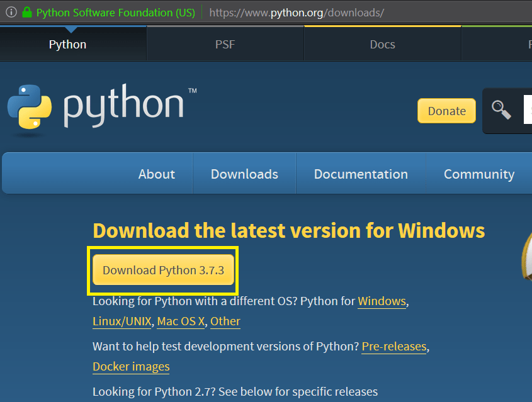The width and height of the screenshot is (532, 402).
Task: Open the Community menu
Action: (x=479, y=174)
